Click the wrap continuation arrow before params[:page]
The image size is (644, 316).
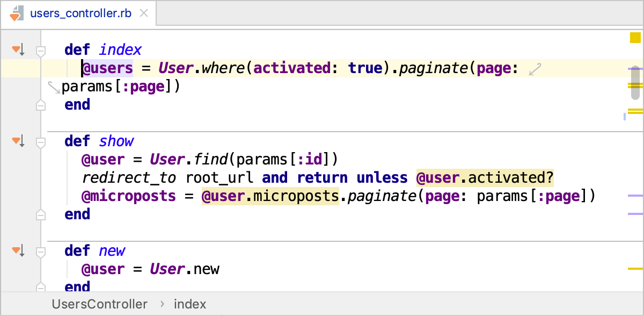54,86
